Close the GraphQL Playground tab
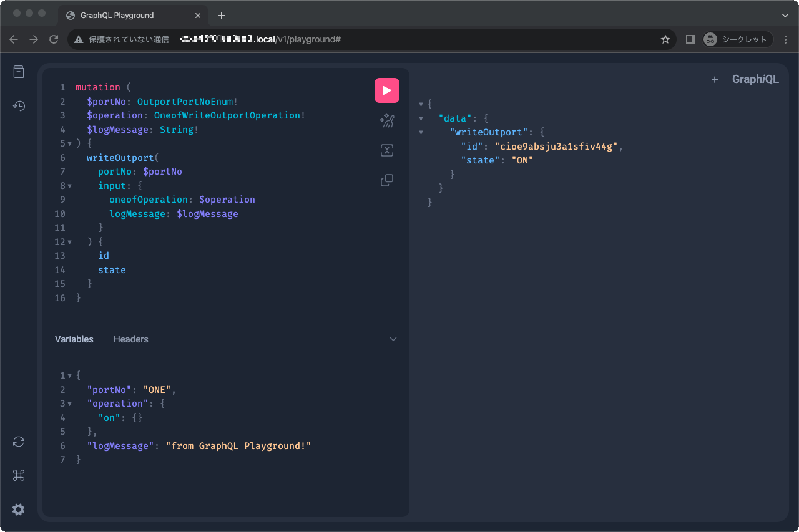This screenshot has width=799, height=532. point(199,15)
